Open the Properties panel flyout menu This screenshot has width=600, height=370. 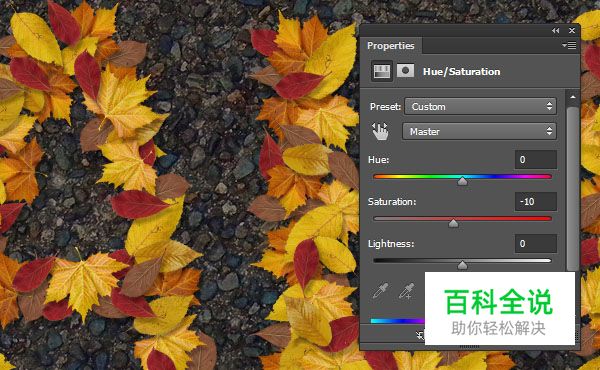(x=569, y=46)
